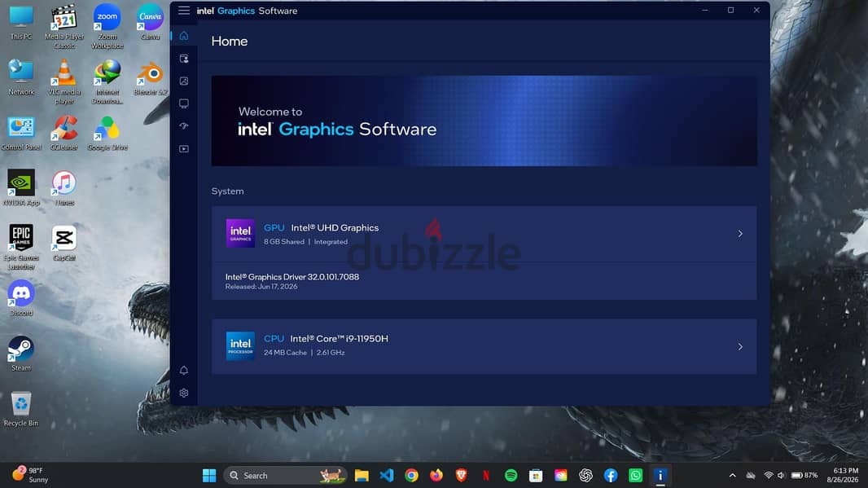
Task: Open the weather widget 98°F Sunny
Action: pyautogui.click(x=31, y=475)
